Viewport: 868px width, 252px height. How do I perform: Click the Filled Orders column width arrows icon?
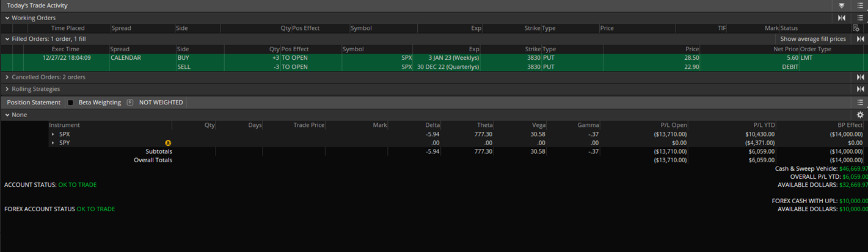pyautogui.click(x=860, y=39)
